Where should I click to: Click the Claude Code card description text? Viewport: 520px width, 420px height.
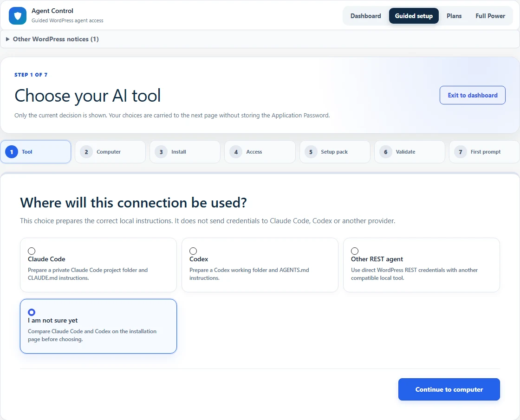coord(88,274)
